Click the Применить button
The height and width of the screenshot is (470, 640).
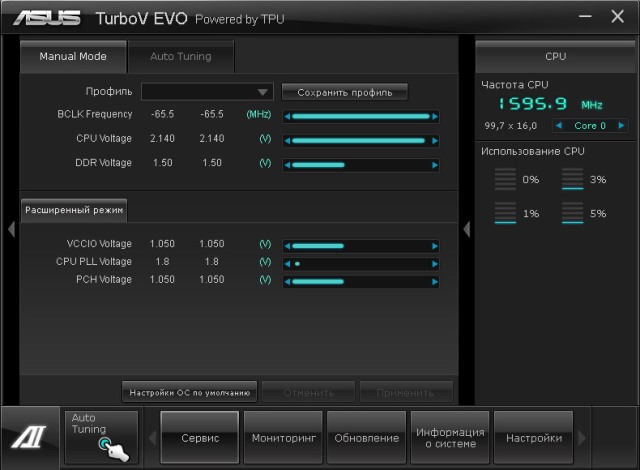point(405,392)
